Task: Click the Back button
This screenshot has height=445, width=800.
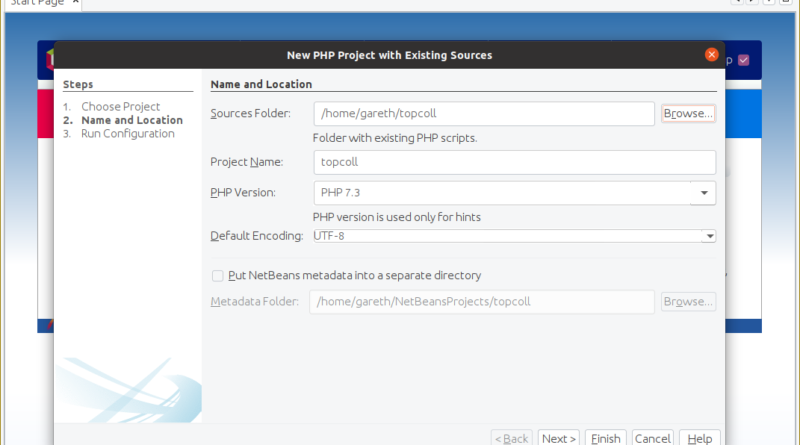Action: (512, 438)
